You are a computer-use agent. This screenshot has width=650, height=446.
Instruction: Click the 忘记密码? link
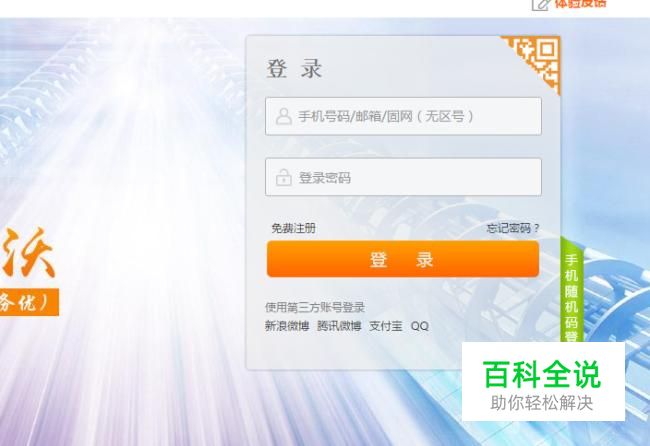point(513,228)
